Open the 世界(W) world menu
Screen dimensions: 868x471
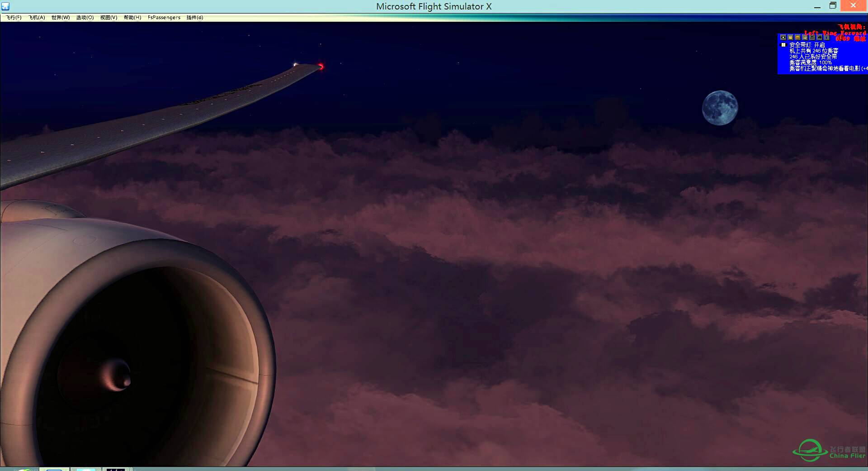click(61, 18)
